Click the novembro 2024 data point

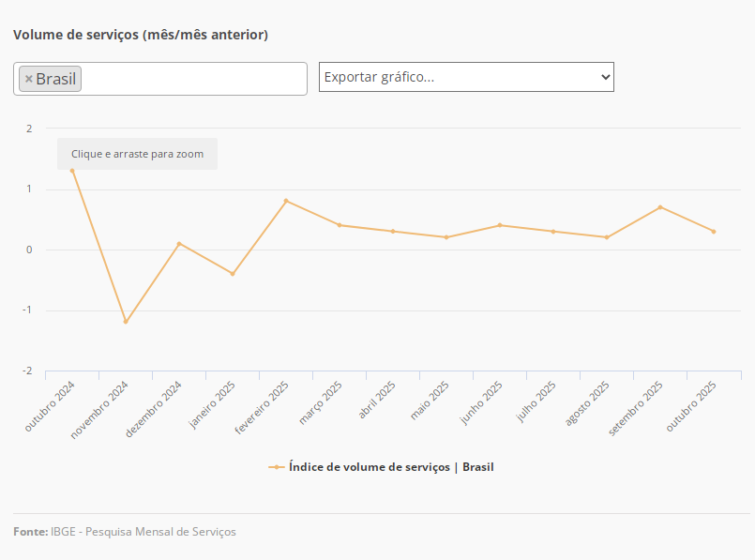126,322
